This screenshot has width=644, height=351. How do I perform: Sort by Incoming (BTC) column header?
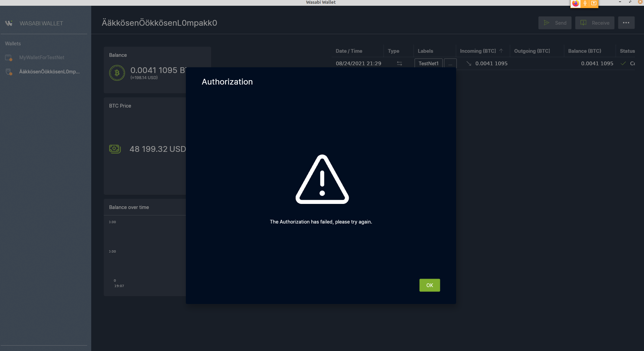[478, 51]
